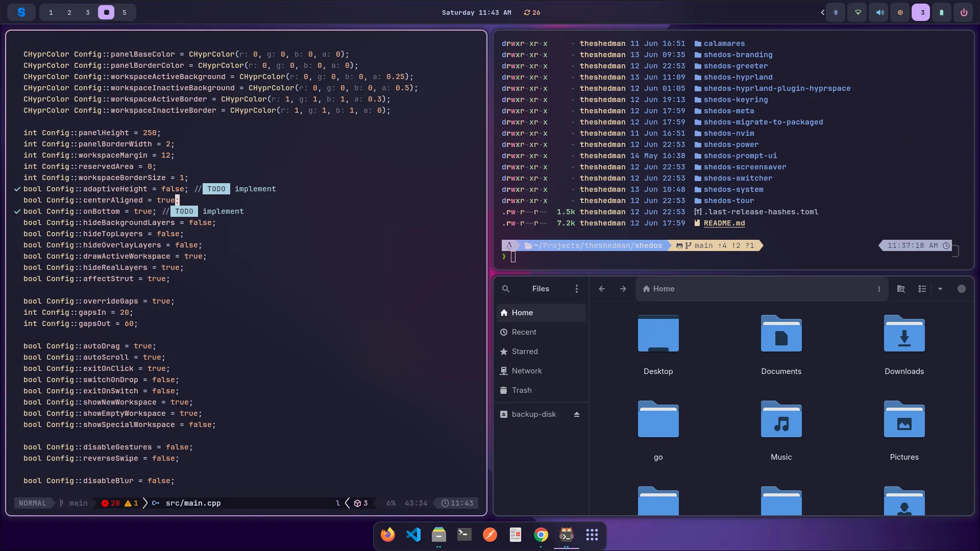Go back using the Files back arrow
Image resolution: width=980 pixels, height=551 pixels.
602,289
